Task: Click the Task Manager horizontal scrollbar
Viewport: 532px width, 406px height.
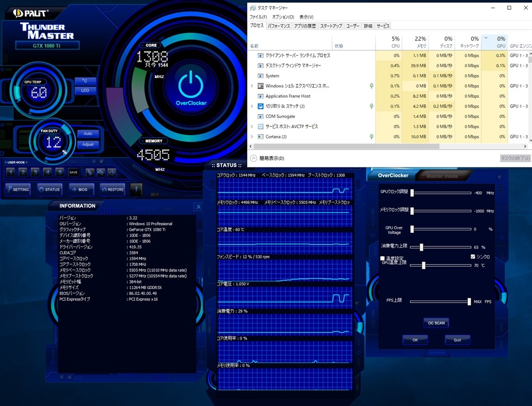Action: tap(347, 146)
